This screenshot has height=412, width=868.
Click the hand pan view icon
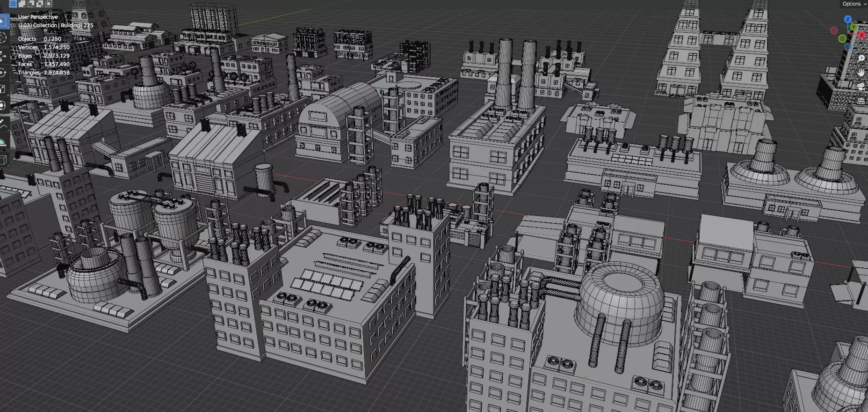coord(861,73)
